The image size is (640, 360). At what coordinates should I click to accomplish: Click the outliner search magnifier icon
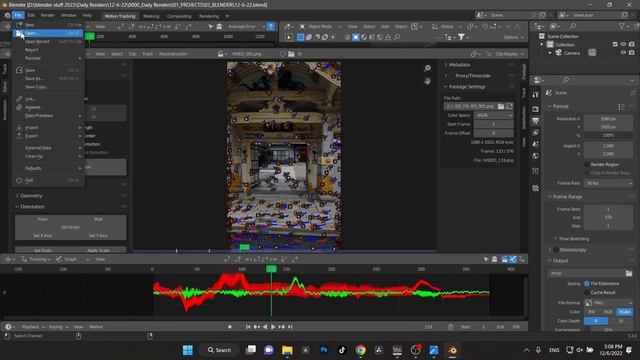tap(573, 26)
